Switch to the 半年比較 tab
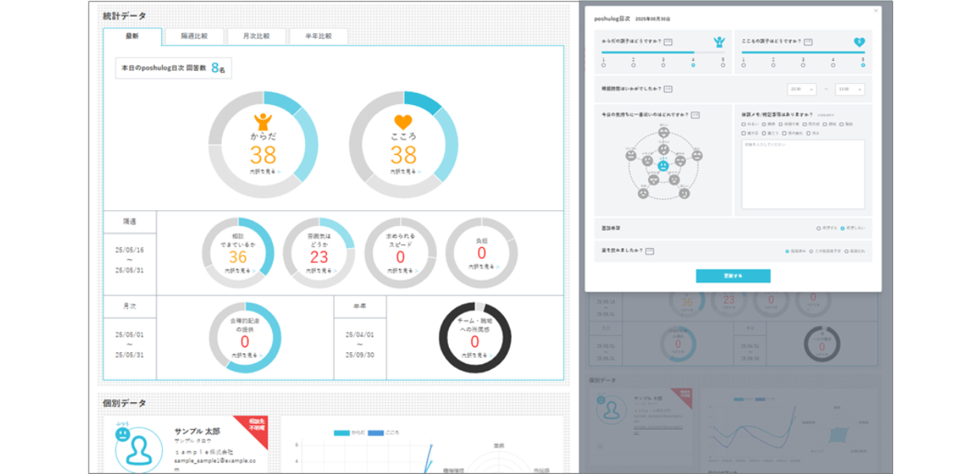This screenshot has width=980, height=474. pyautogui.click(x=318, y=36)
